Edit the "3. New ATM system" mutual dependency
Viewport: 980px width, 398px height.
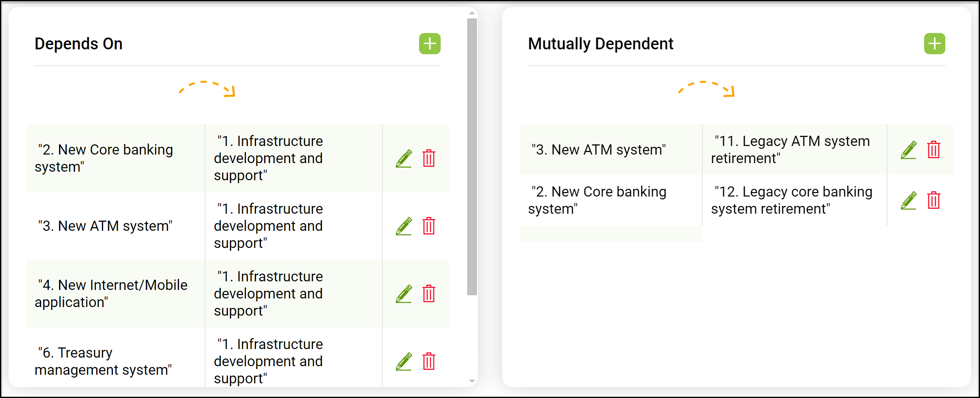coord(908,150)
